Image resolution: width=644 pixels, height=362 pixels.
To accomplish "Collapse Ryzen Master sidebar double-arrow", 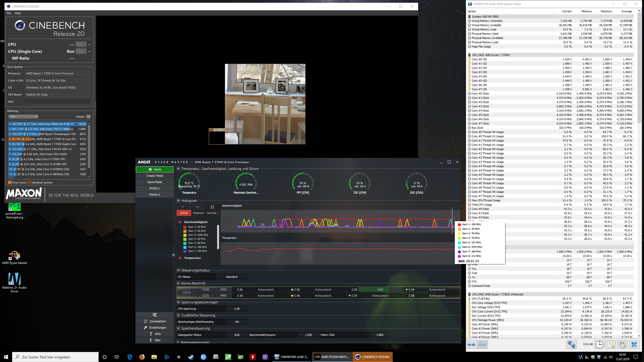I will click(173, 255).
